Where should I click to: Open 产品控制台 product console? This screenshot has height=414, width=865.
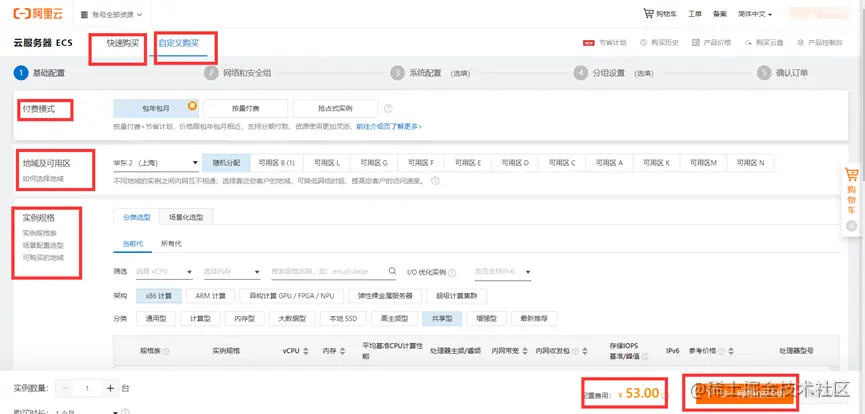820,43
